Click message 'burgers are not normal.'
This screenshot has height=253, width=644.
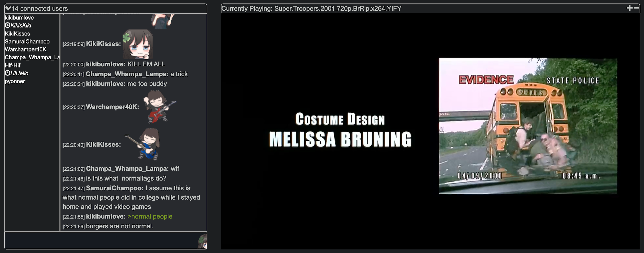click(x=120, y=226)
